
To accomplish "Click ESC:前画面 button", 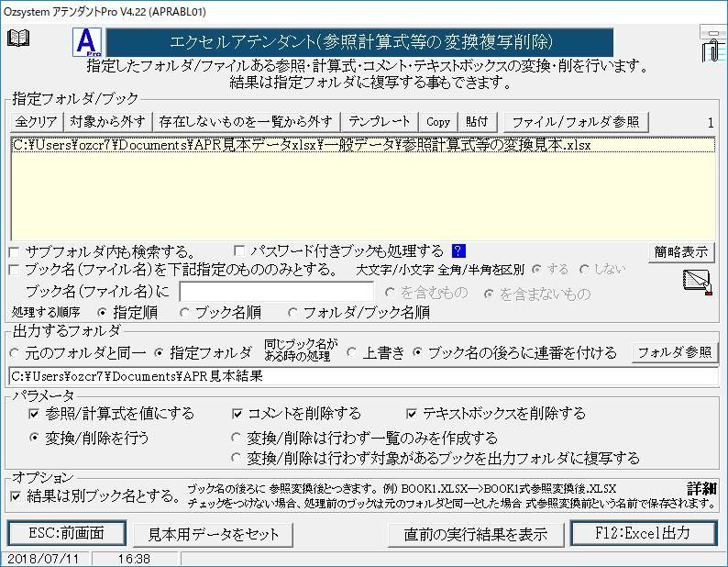I will (x=66, y=533).
